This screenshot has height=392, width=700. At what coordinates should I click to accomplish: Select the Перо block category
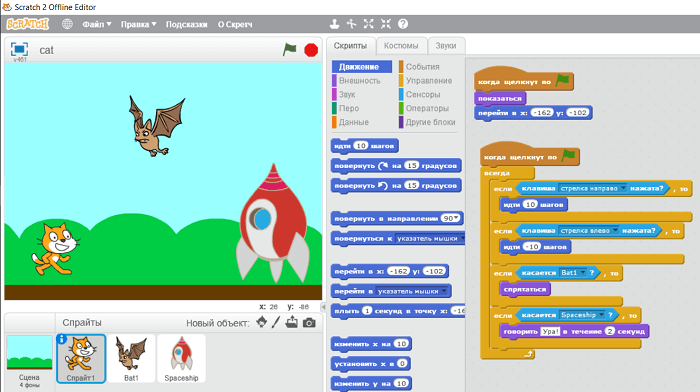pos(346,108)
